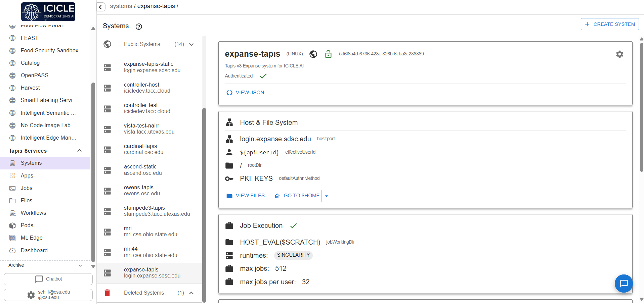Collapse the Public Systems list chevron
This screenshot has width=644, height=304.
tap(191, 44)
